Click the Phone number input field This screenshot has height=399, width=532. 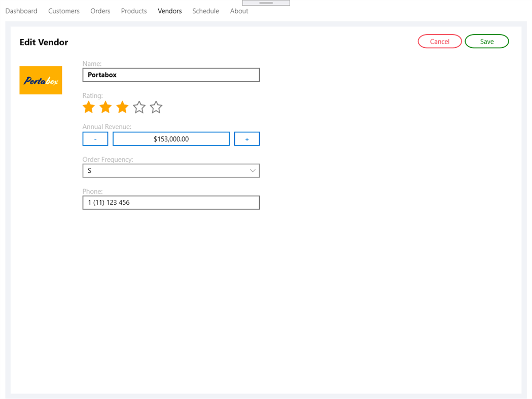tap(171, 202)
